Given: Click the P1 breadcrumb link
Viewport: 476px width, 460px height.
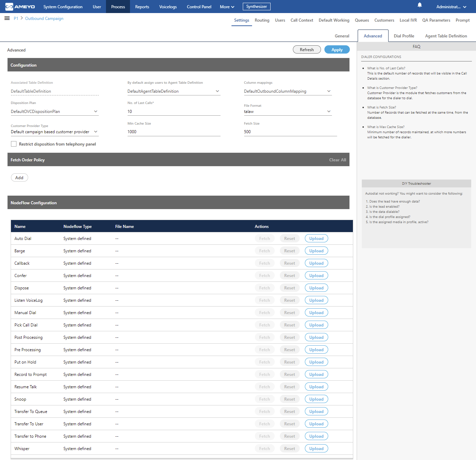Looking at the screenshot, I should point(16,19).
